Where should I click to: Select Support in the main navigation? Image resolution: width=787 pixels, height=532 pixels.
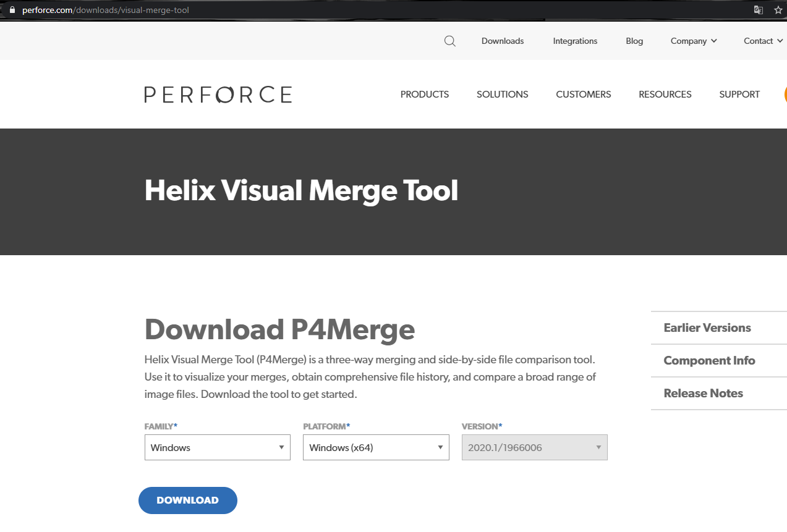(739, 95)
